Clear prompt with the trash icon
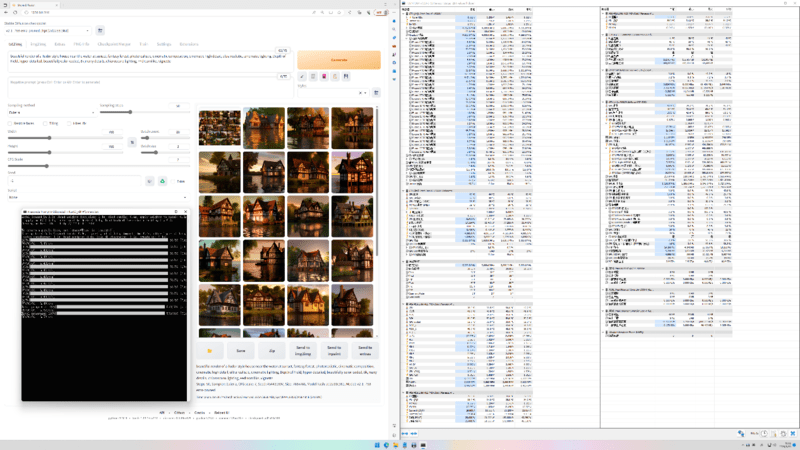800x450 pixels. 313,77
